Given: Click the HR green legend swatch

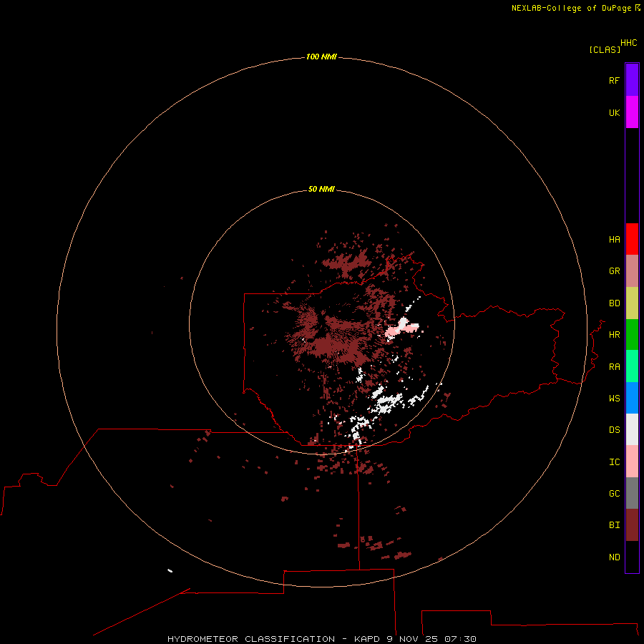Looking at the screenshot, I should tap(632, 335).
